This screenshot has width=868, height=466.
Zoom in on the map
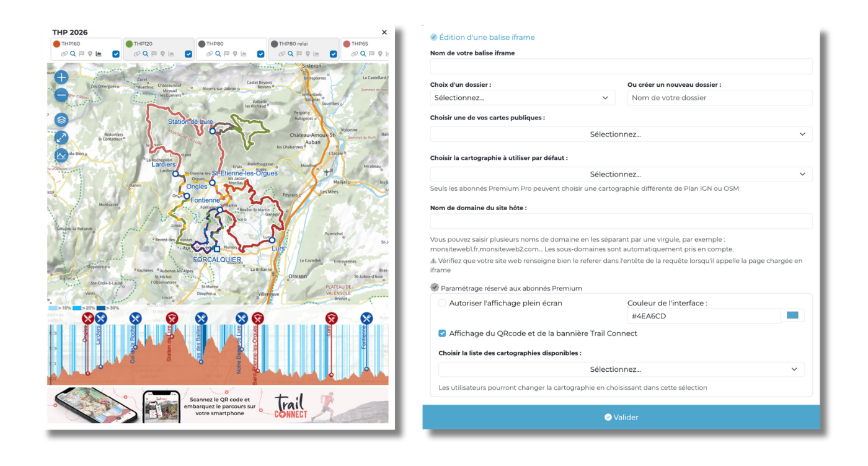[x=61, y=77]
